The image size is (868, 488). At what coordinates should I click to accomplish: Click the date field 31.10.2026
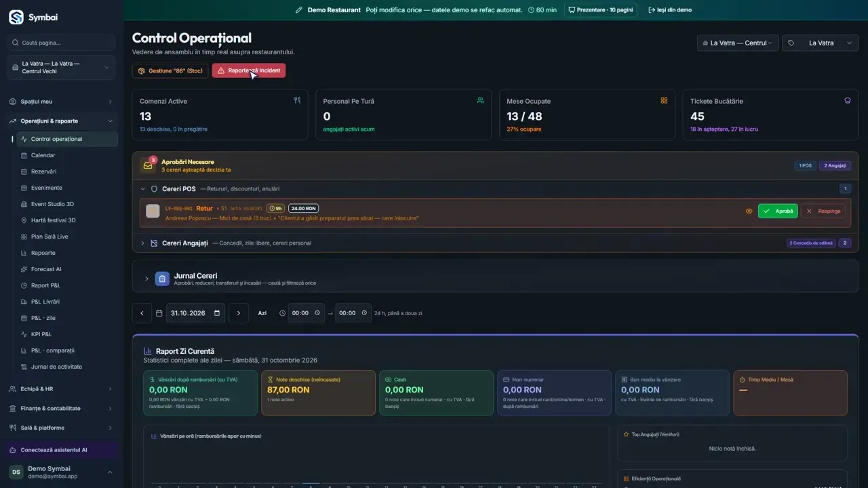click(196, 313)
